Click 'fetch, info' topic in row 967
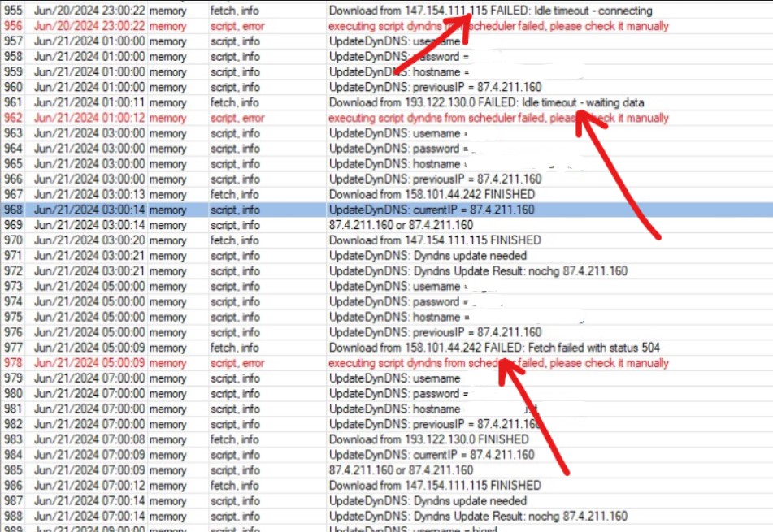This screenshot has width=773, height=532. (x=235, y=194)
